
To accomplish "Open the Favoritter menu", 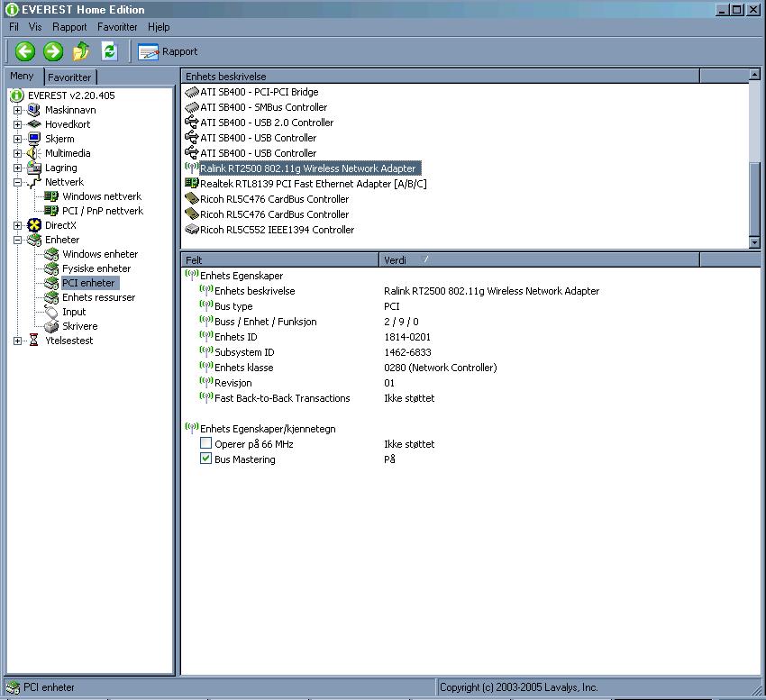I will pyautogui.click(x=117, y=27).
